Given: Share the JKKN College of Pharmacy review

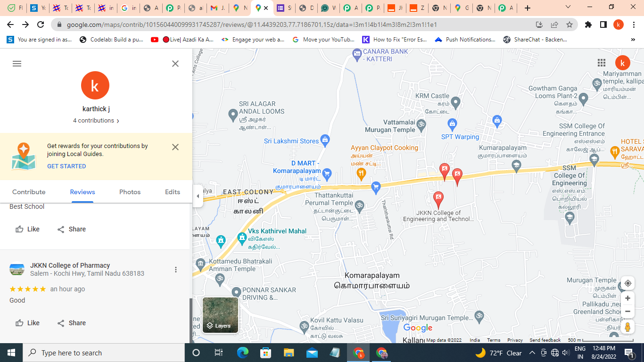Looking at the screenshot, I should pos(71,323).
